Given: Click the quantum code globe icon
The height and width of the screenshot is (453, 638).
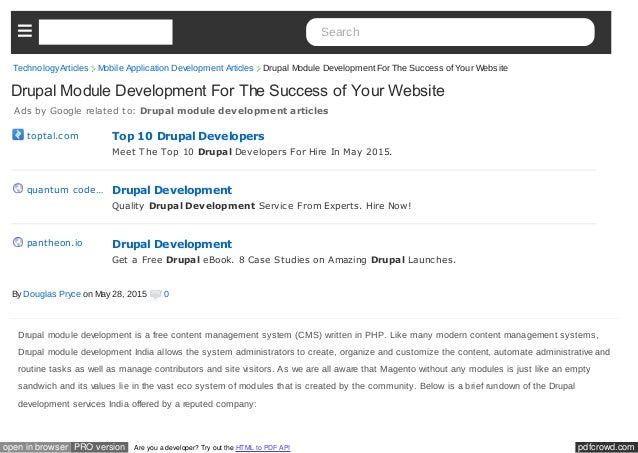Looking at the screenshot, I should pyautogui.click(x=18, y=188).
